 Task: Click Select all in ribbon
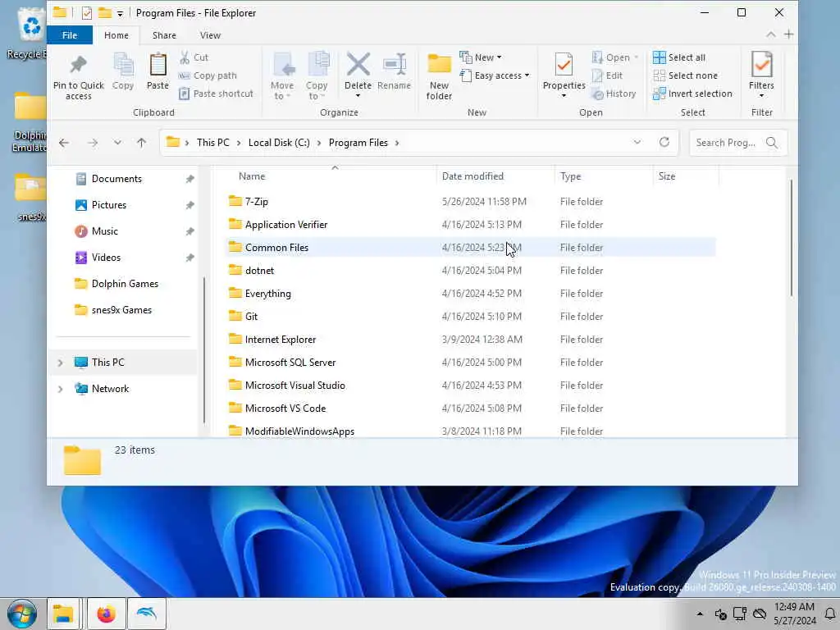point(679,57)
